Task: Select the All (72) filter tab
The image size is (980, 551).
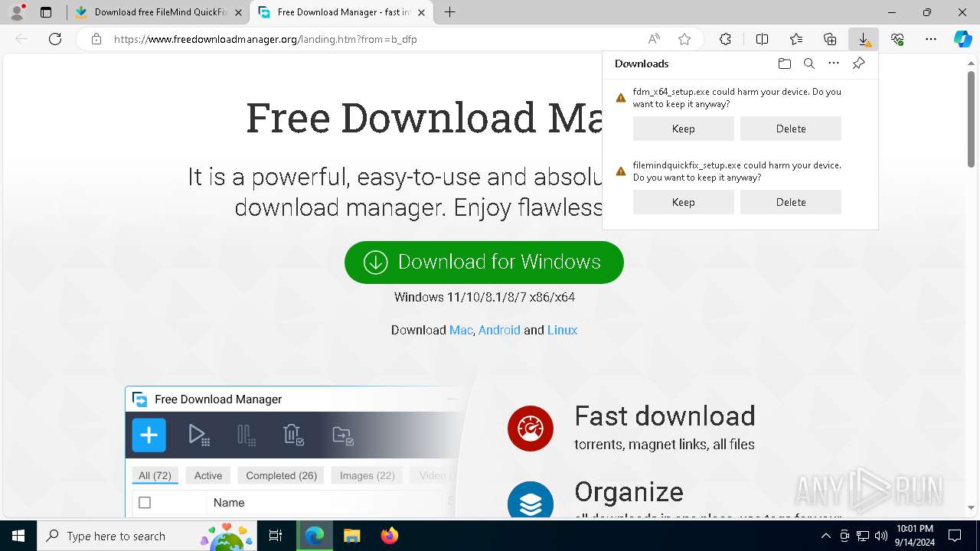Action: click(155, 475)
